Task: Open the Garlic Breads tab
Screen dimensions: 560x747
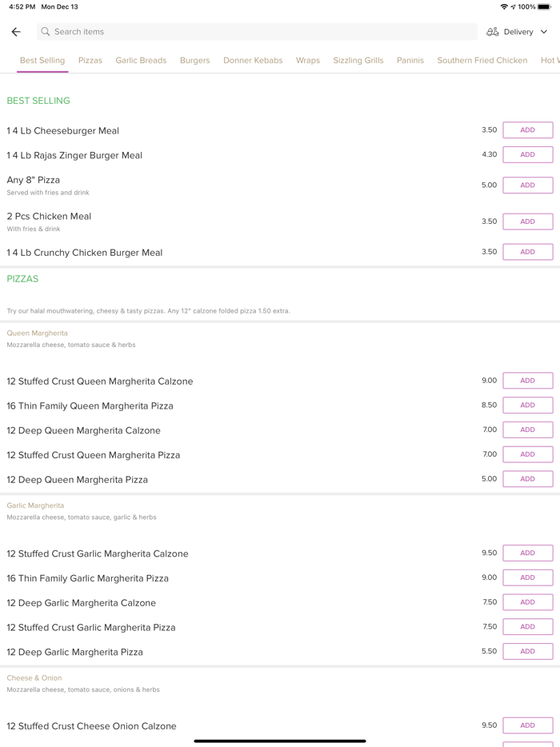Action: [141, 61]
